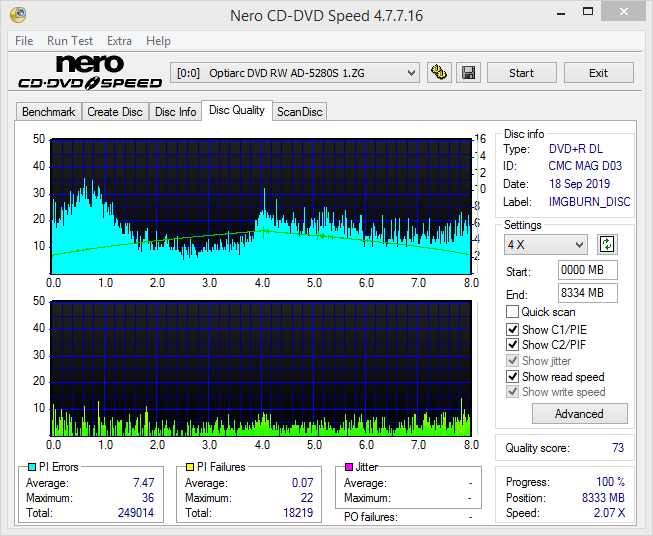The height and width of the screenshot is (536, 653).
Task: Click the Exit button
Action: pyautogui.click(x=598, y=73)
